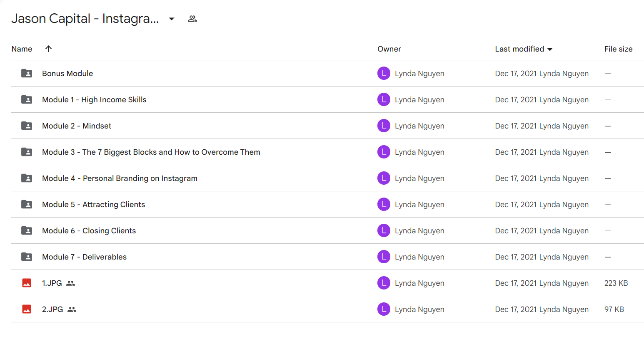The image size is (644, 339).
Task: Click the Module 7 folder icon
Action: pyautogui.click(x=27, y=257)
